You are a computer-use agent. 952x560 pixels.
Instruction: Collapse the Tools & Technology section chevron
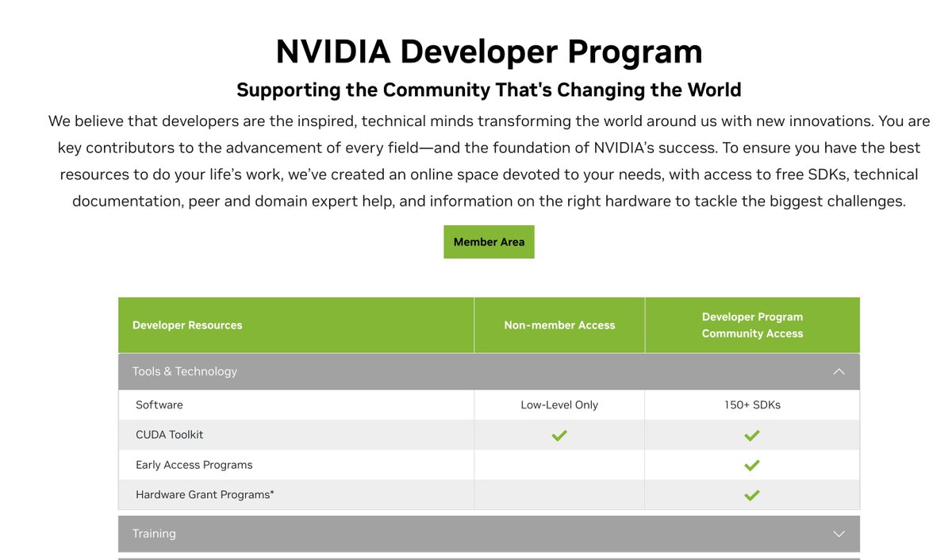coord(839,371)
